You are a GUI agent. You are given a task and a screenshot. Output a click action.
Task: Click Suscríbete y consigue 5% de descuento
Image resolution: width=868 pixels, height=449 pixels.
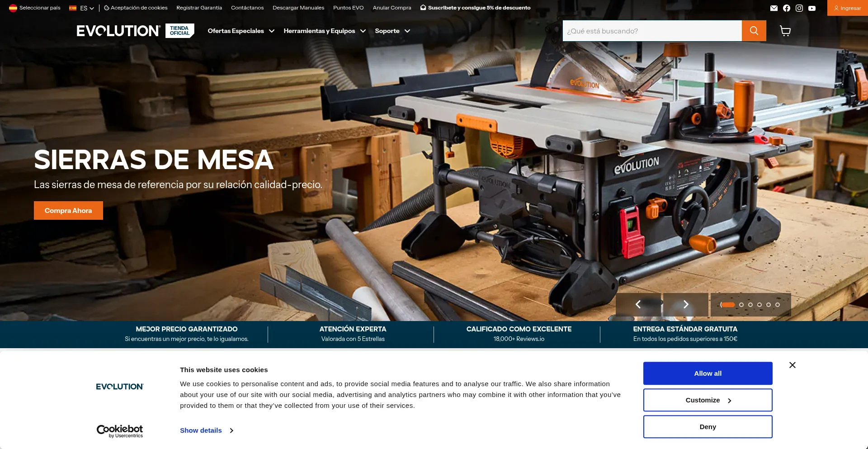pyautogui.click(x=476, y=8)
